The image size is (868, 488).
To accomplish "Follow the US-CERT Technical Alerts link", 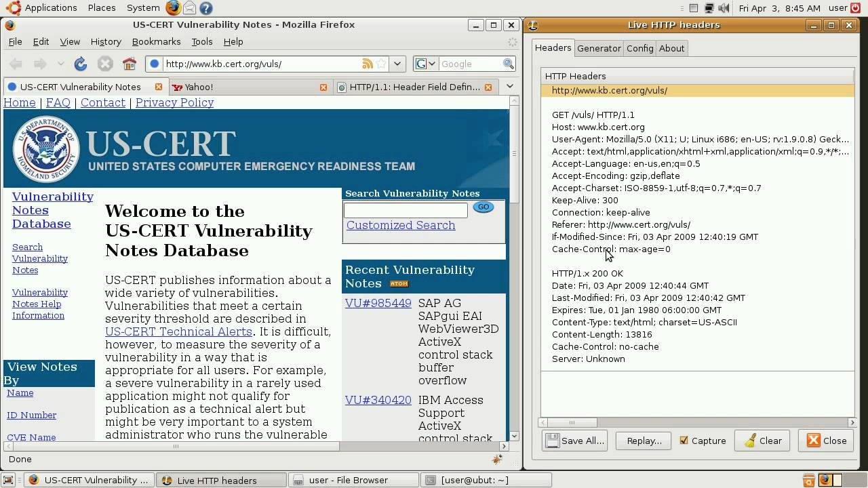I will coord(178,331).
